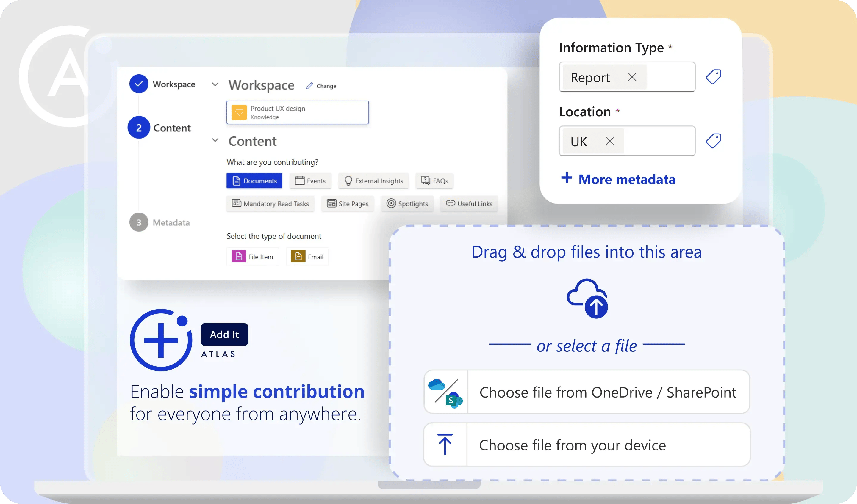Select the step 3 Metadata circle

(139, 222)
